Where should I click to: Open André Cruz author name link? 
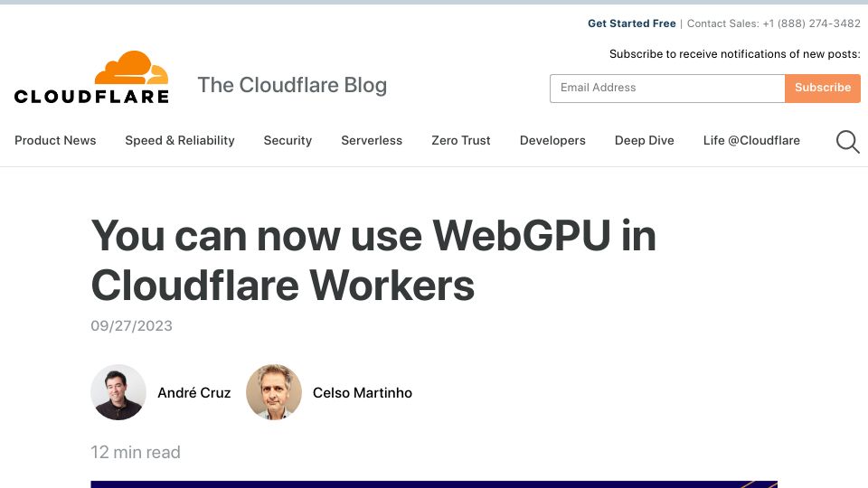(194, 393)
